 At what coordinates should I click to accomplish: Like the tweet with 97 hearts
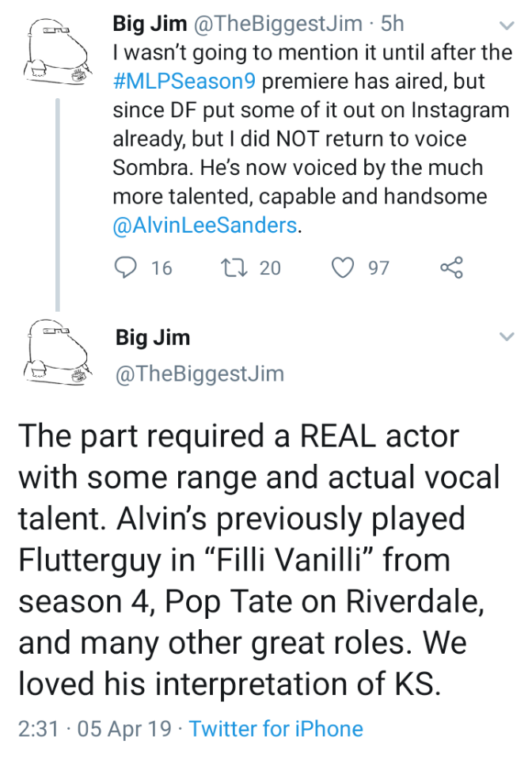click(342, 268)
